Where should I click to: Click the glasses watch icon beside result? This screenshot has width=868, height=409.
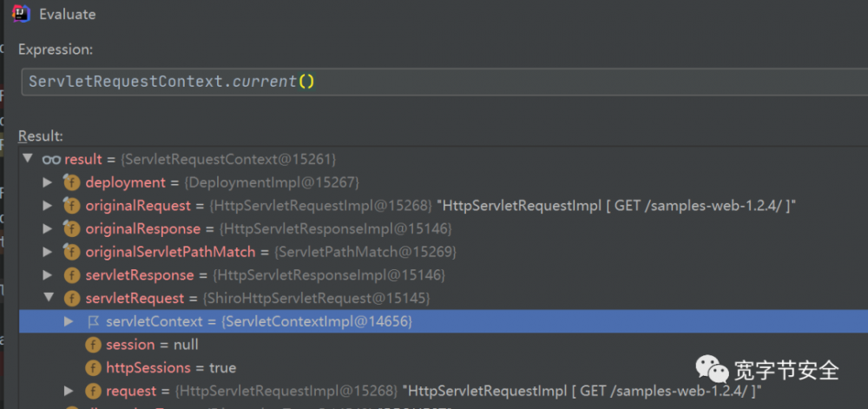[51, 160]
